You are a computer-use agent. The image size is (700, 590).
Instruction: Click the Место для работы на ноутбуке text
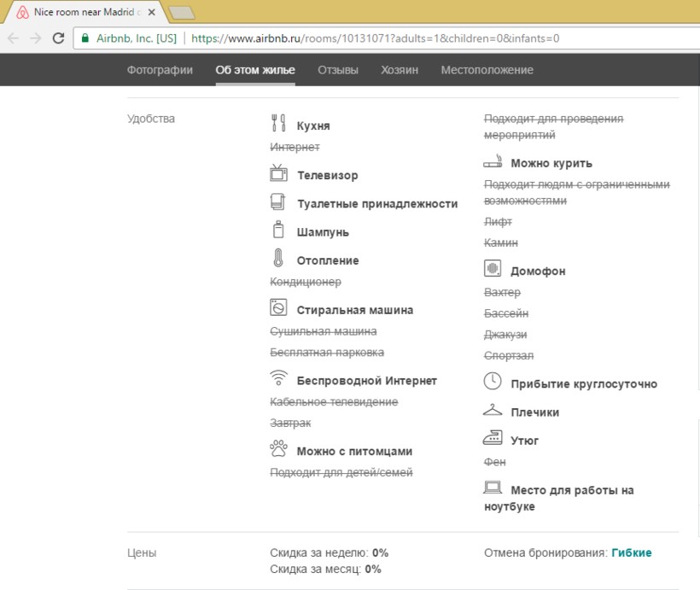[x=559, y=498]
